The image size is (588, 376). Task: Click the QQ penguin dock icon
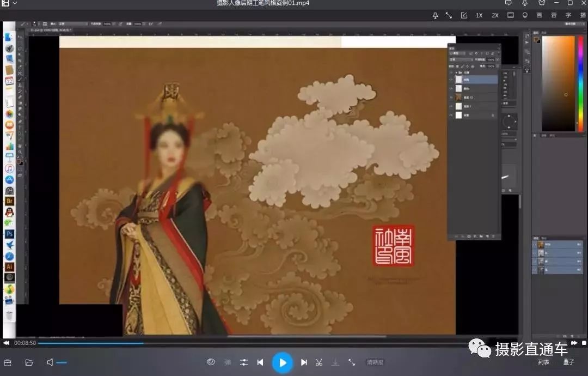[9, 213]
